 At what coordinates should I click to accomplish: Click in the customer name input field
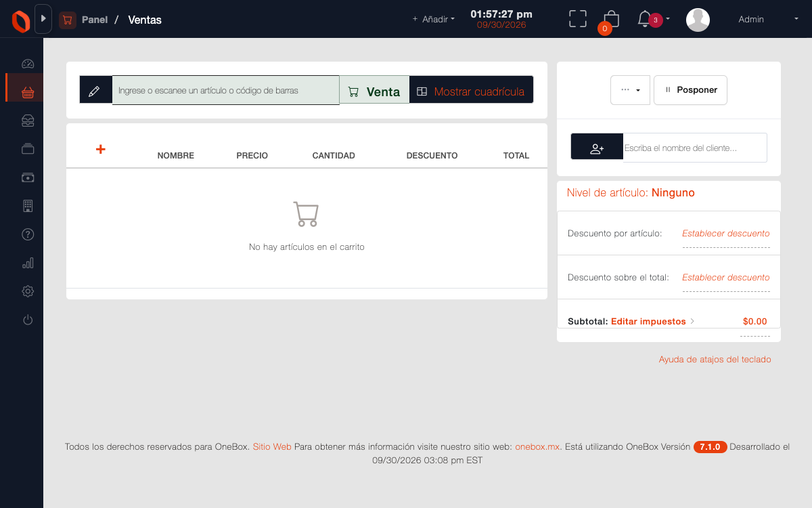695,148
